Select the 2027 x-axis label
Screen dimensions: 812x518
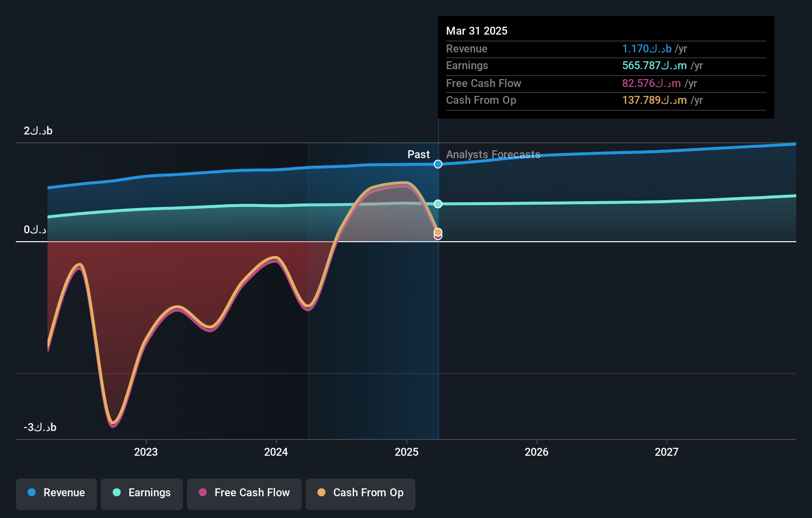click(x=667, y=452)
